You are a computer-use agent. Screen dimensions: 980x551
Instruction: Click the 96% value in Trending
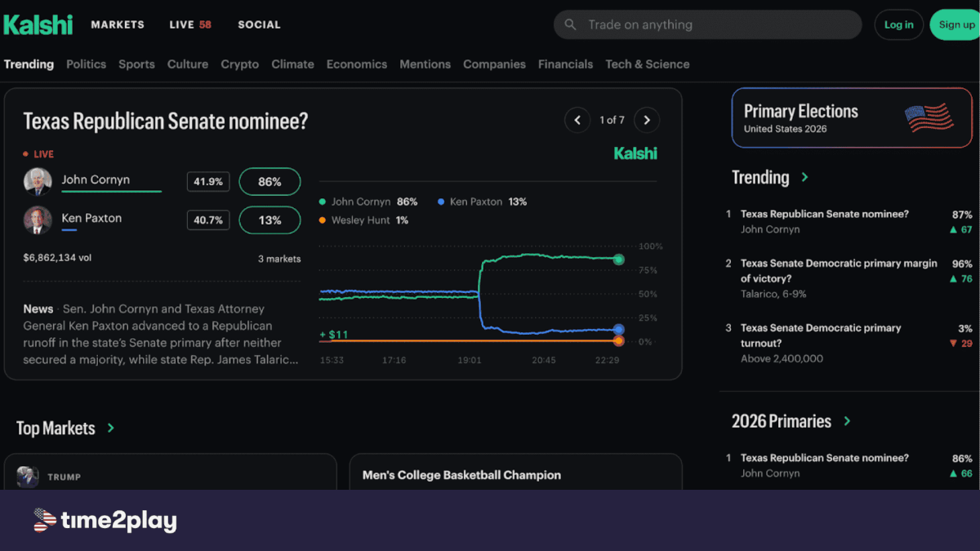(x=962, y=264)
